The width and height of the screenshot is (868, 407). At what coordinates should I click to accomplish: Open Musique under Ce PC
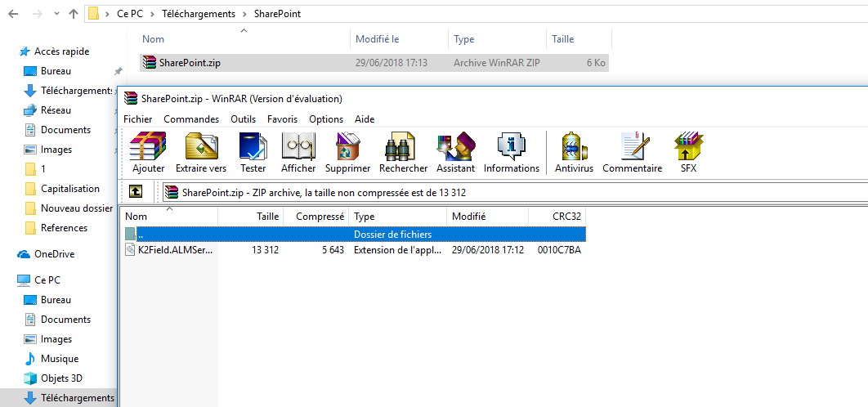[59, 359]
